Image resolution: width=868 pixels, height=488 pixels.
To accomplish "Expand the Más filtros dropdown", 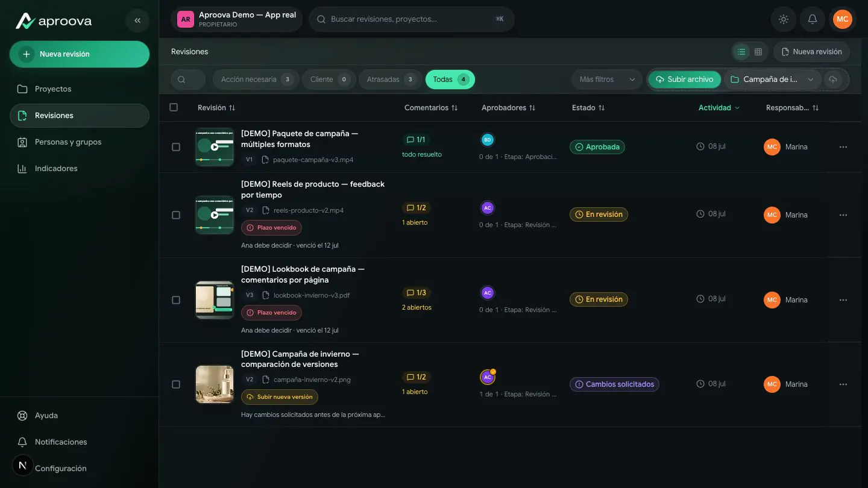I will click(x=607, y=80).
